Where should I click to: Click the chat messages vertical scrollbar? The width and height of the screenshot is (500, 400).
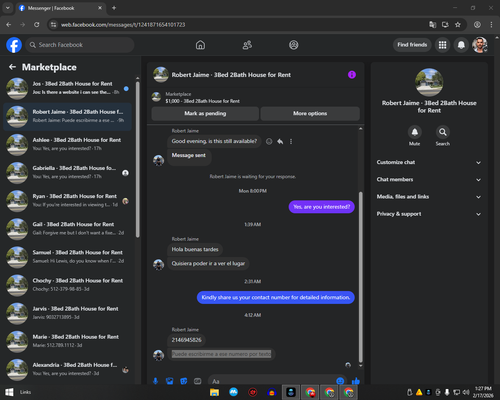[x=360, y=277]
